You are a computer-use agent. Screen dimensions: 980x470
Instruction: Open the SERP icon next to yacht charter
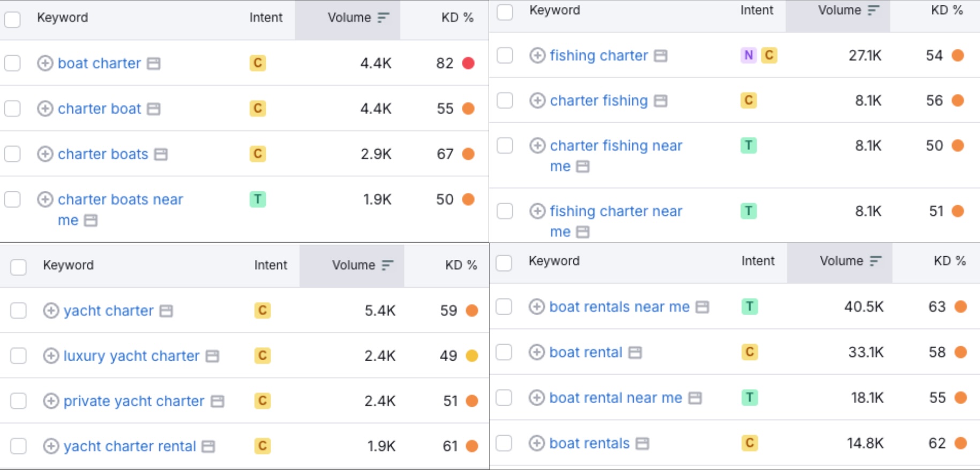166,311
